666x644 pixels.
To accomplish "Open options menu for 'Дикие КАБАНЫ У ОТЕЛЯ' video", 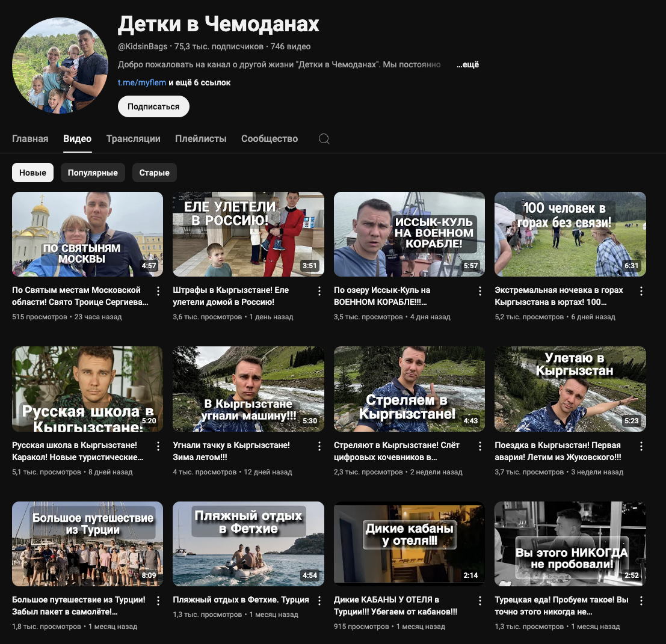I will (480, 600).
